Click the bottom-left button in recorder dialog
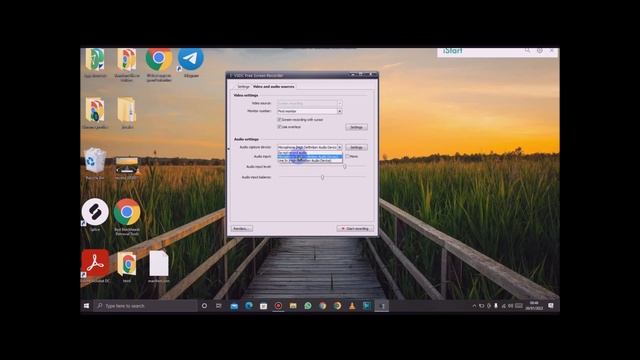The image size is (640, 360). 242,229
